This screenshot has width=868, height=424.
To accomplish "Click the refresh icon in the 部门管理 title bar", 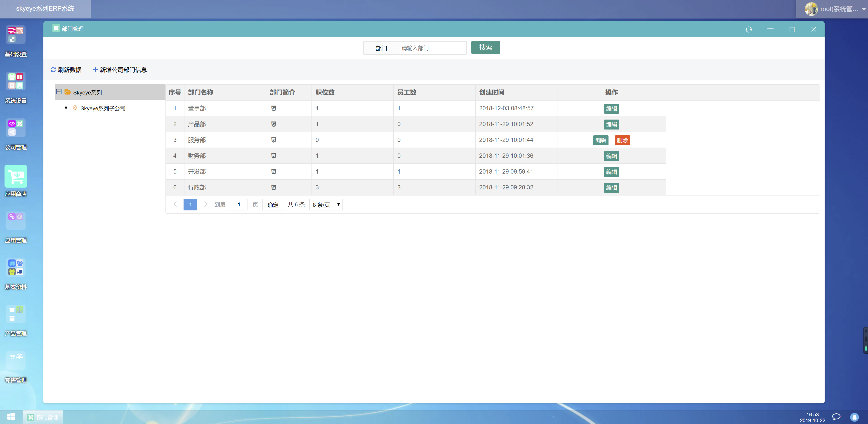I will coord(749,29).
